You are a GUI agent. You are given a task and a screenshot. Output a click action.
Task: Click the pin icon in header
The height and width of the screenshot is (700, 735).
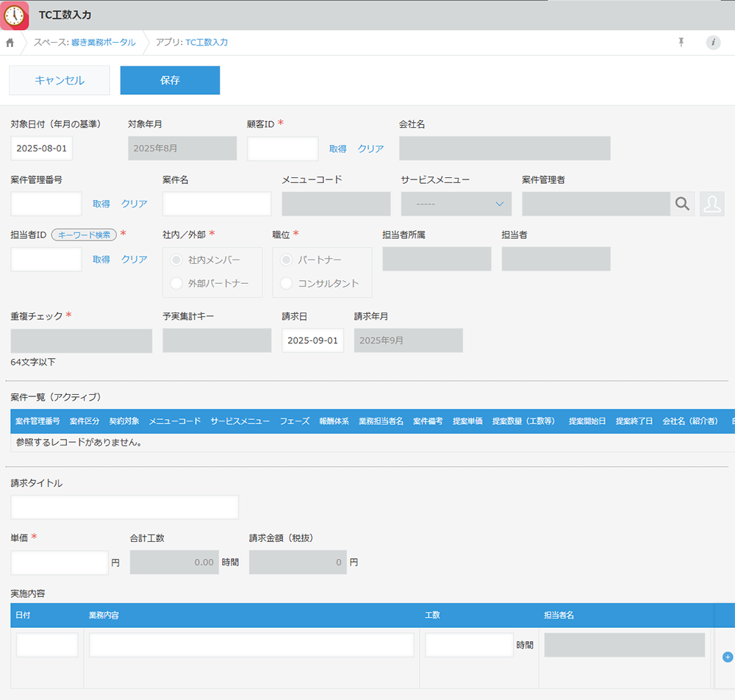tap(681, 43)
